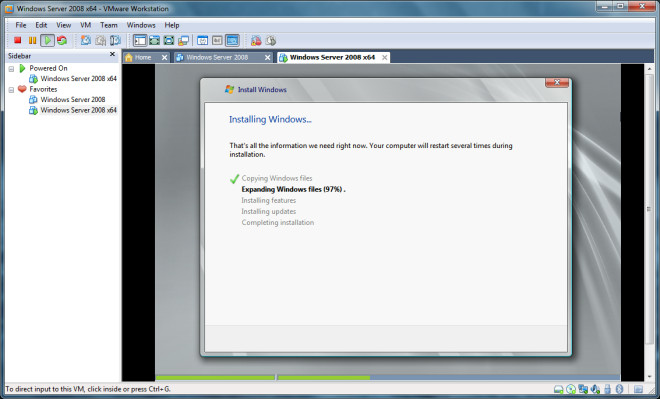This screenshot has height=399, width=660.
Task: Click the Reset VM icon
Action: [62, 40]
